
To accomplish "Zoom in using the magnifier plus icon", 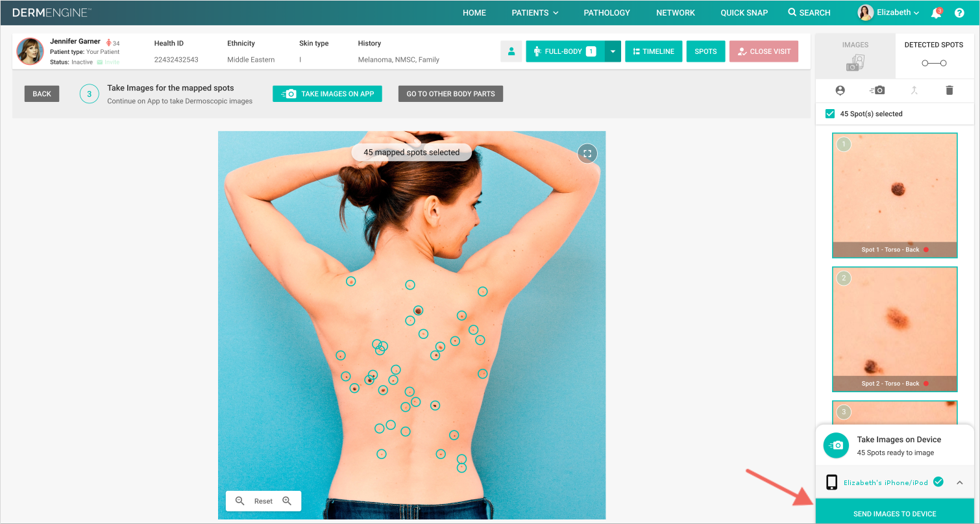I will (x=287, y=501).
